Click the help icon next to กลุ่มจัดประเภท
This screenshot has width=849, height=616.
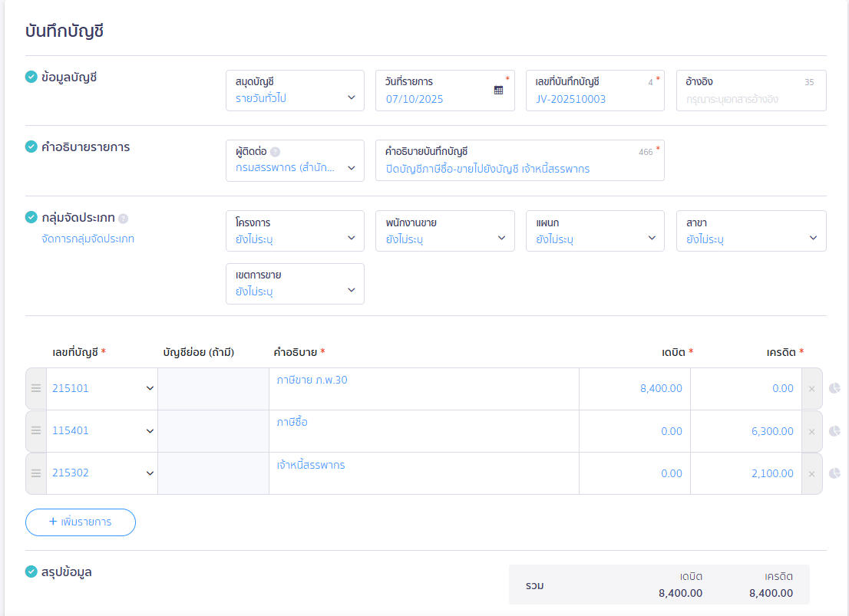(124, 218)
